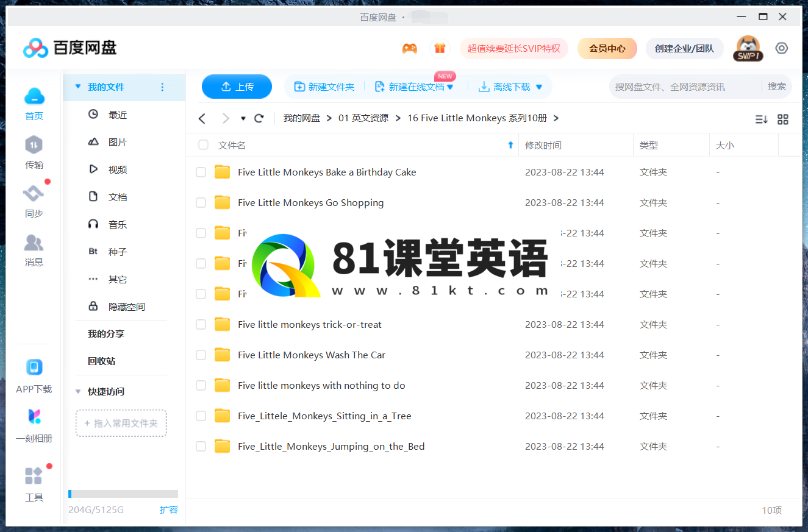This screenshot has width=808, height=532.
Task: Open 我的分享 in the sidebar
Action: coord(106,334)
